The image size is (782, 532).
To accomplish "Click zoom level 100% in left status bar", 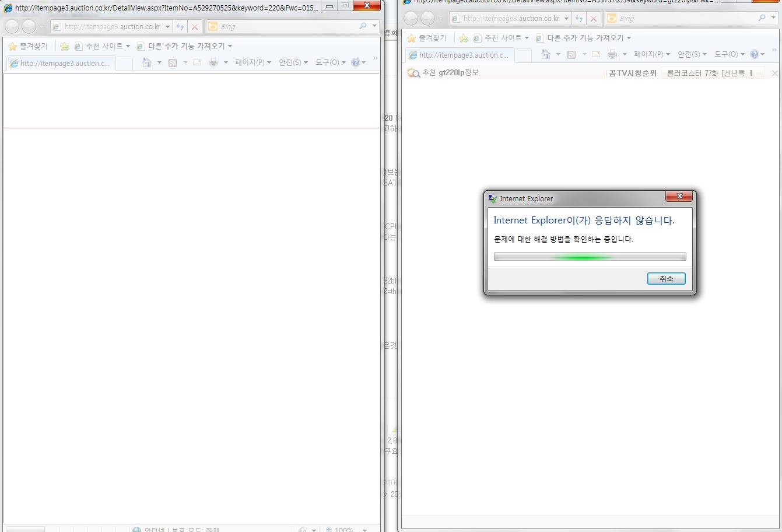I will (344, 529).
